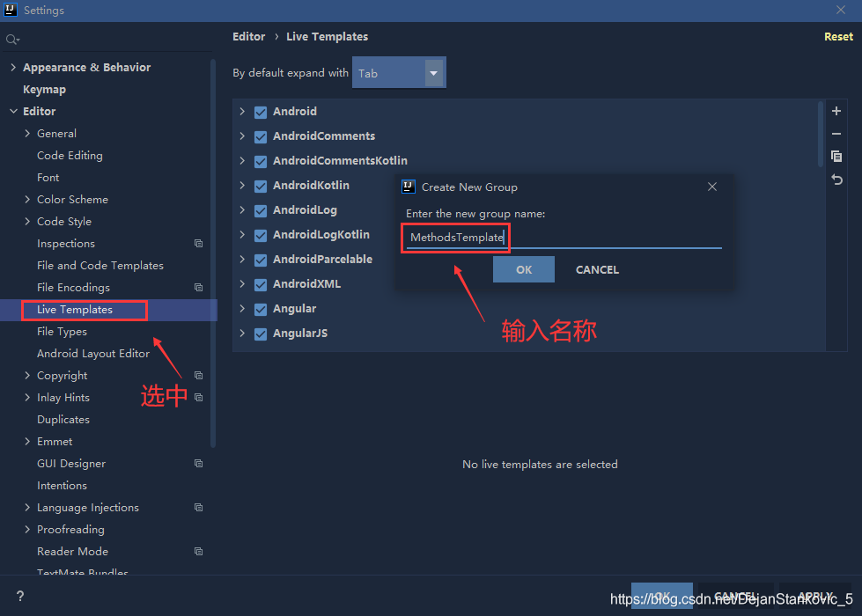The image size is (862, 616).
Task: Expand the Android templates group
Action: (242, 111)
